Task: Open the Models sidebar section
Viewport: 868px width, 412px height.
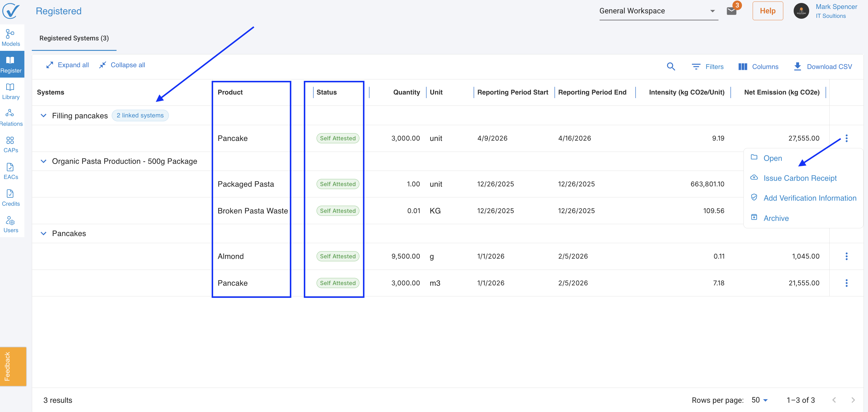Action: (x=11, y=37)
